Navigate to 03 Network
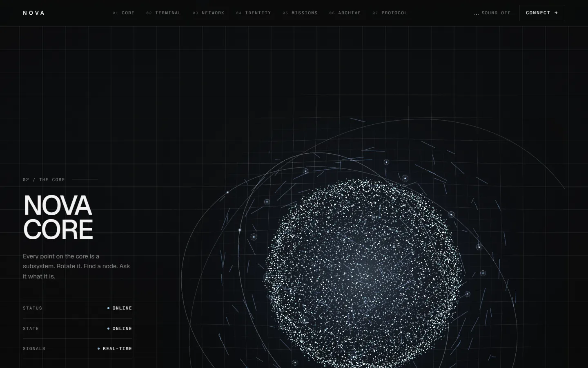This screenshot has width=588, height=368. pos(209,13)
